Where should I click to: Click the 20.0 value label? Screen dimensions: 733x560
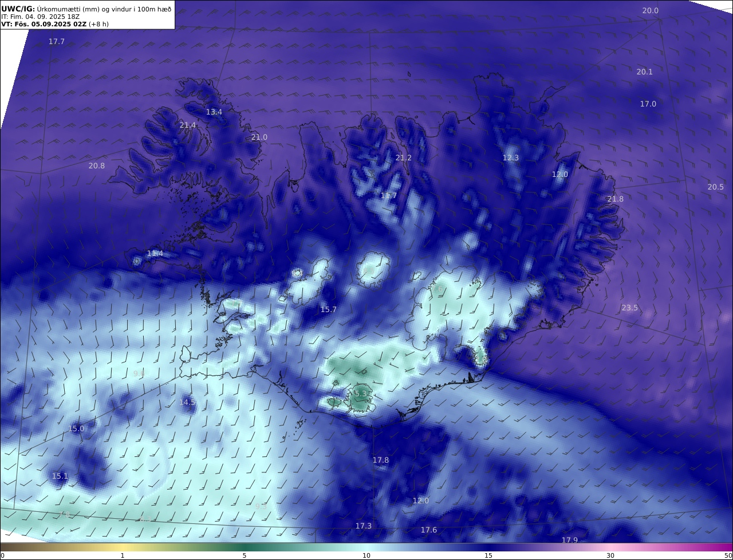point(650,10)
